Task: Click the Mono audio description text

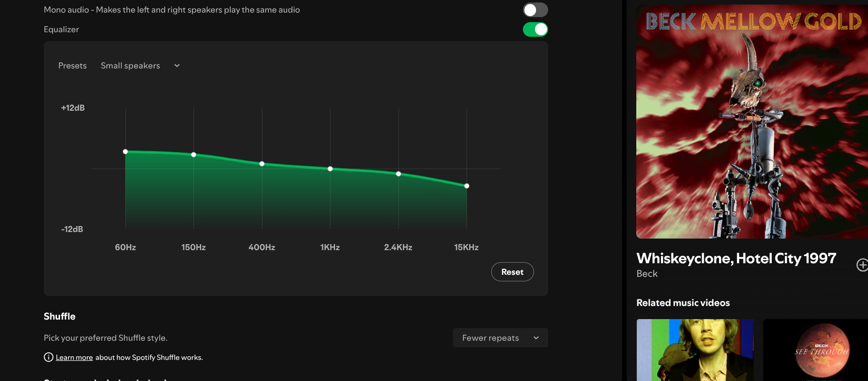Action: [172, 10]
